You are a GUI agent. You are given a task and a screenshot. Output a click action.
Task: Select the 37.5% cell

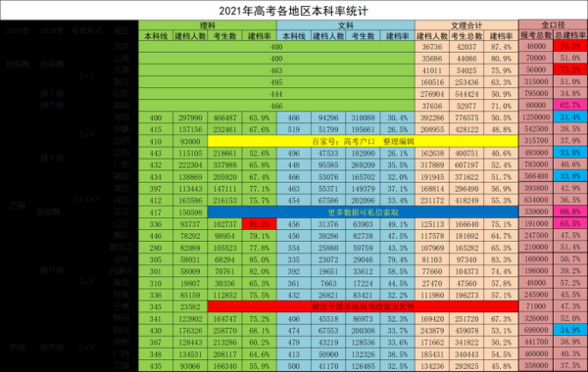pyautogui.click(x=570, y=365)
